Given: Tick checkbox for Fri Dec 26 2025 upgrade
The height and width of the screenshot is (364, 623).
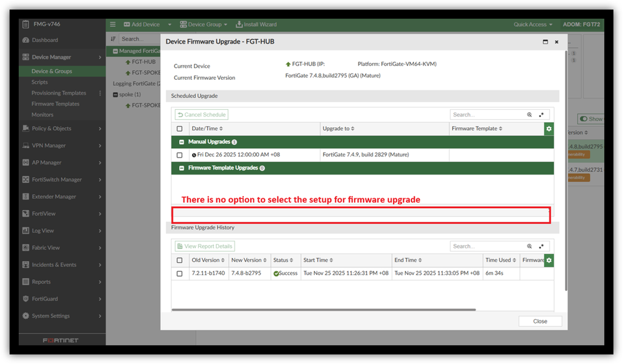Looking at the screenshot, I should 180,155.
